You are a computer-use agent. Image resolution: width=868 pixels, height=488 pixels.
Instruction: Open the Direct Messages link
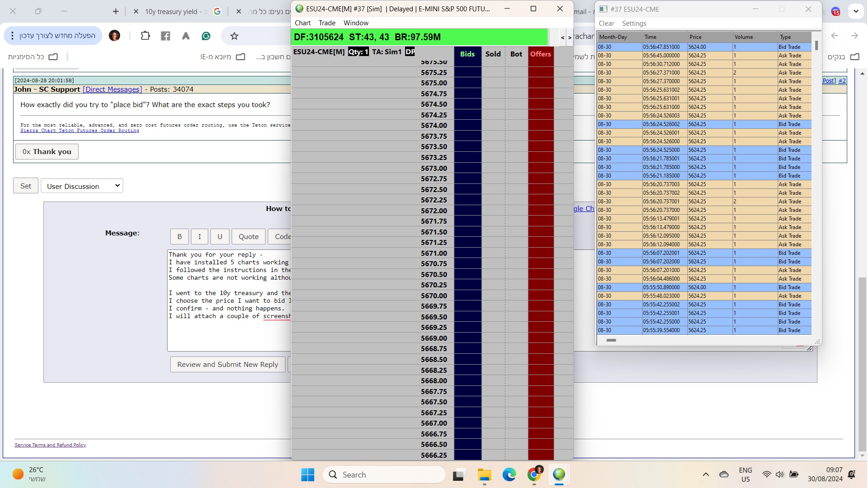pyautogui.click(x=112, y=89)
